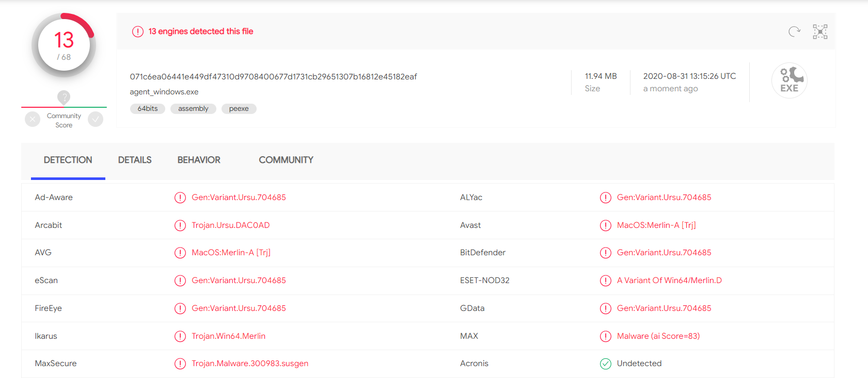Image resolution: width=868 pixels, height=378 pixels.
Task: Select the DETECTION tab
Action: [68, 160]
